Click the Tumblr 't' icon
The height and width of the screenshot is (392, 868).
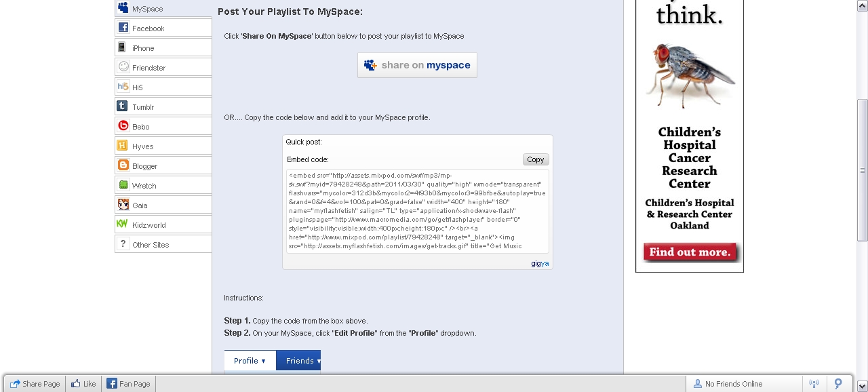click(x=123, y=106)
